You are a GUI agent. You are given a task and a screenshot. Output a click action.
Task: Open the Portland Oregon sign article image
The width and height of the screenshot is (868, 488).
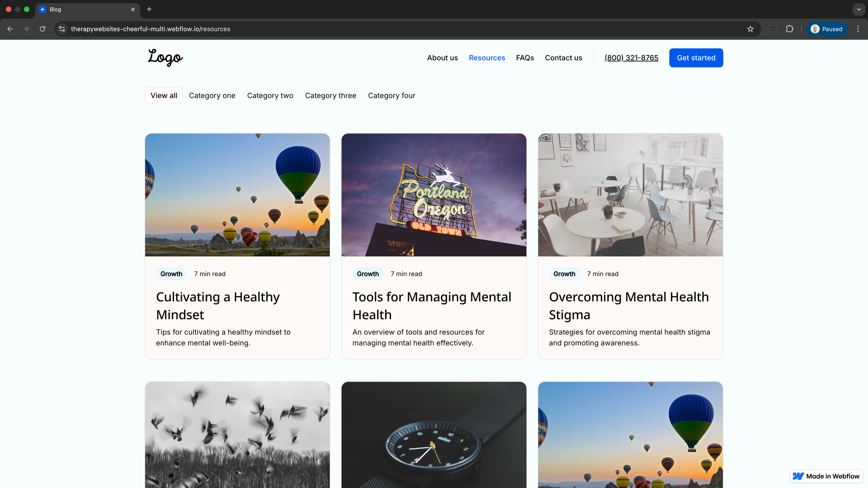point(434,195)
